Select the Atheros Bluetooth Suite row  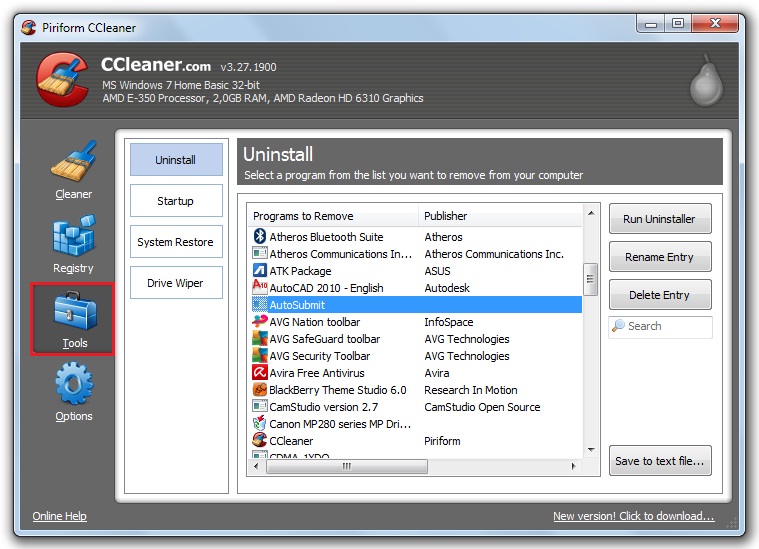click(x=417, y=237)
